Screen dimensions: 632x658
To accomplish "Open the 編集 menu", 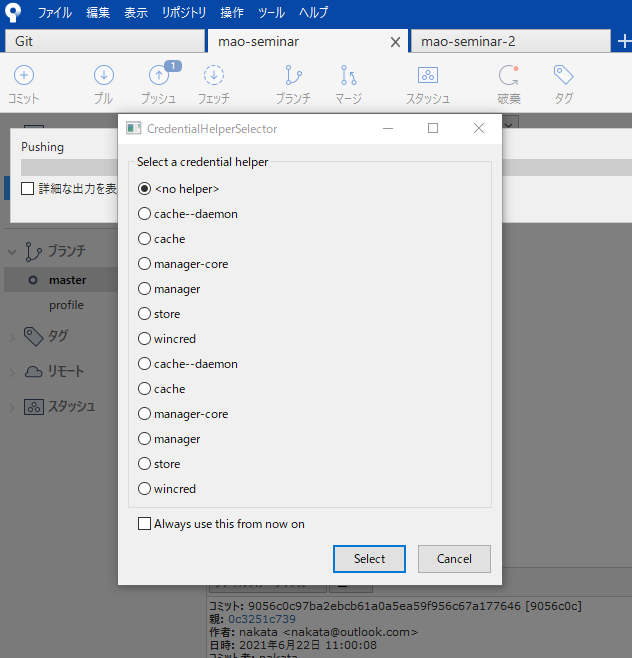I will point(98,13).
